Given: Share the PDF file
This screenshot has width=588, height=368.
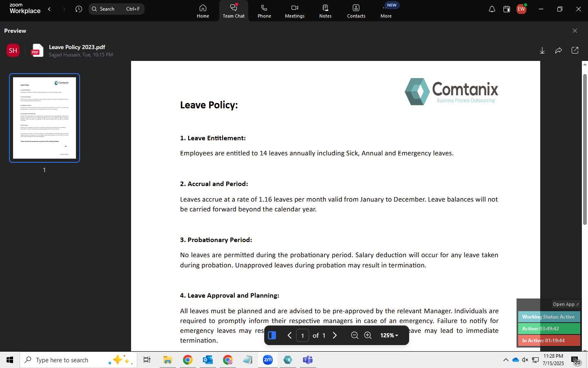Looking at the screenshot, I should pyautogui.click(x=559, y=50).
